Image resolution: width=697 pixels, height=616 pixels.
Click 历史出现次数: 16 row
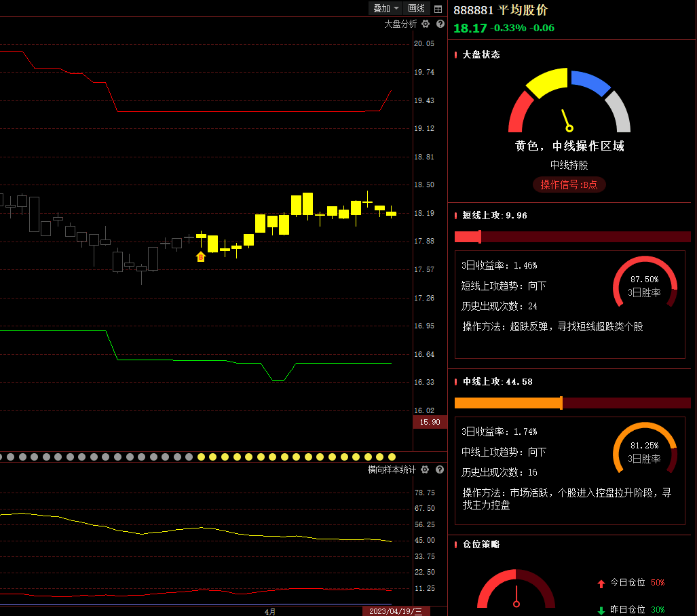500,472
